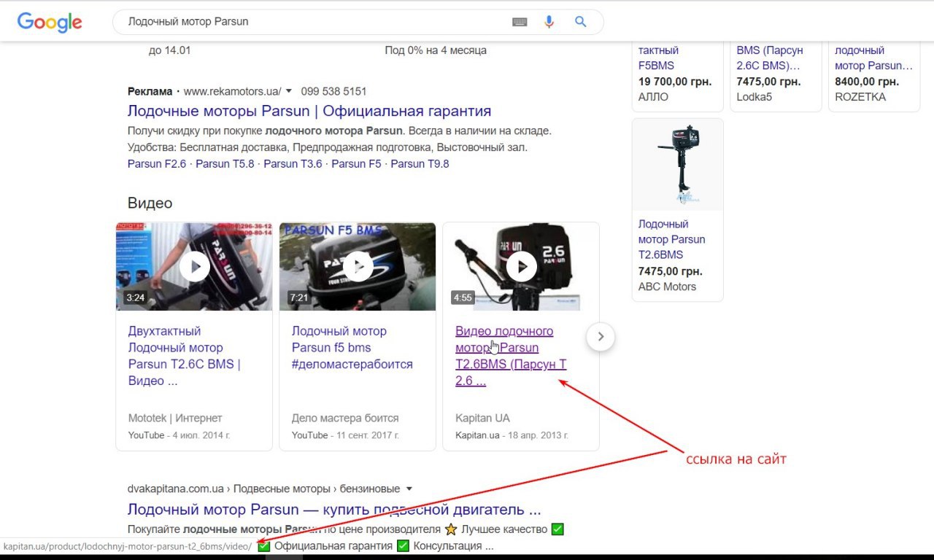Click 'YouTube - 11 сент. 2017 г.' source text
Screen dimensions: 934x560
345,435
